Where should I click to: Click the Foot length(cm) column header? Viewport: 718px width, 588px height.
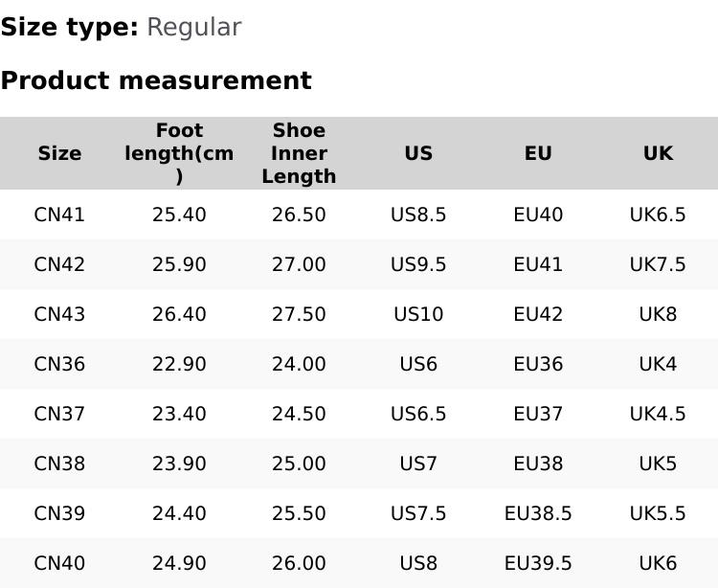179,153
